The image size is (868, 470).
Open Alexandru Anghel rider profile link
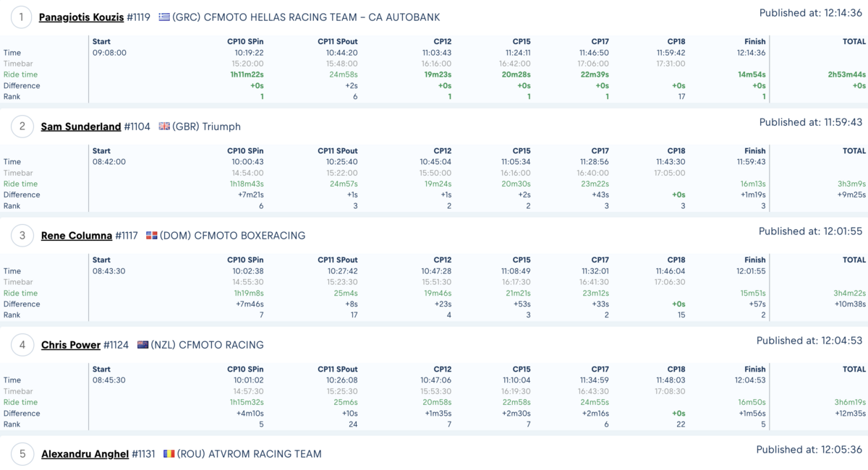[x=85, y=454]
